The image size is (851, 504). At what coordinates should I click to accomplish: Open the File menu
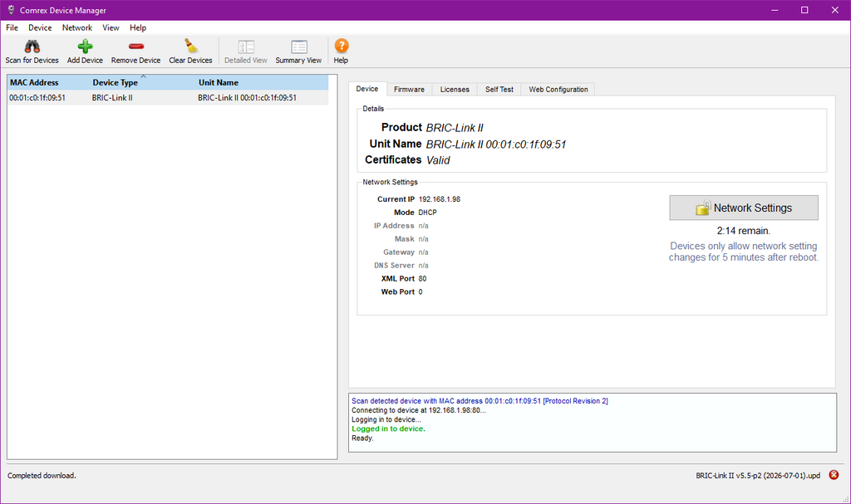tap(12, 27)
